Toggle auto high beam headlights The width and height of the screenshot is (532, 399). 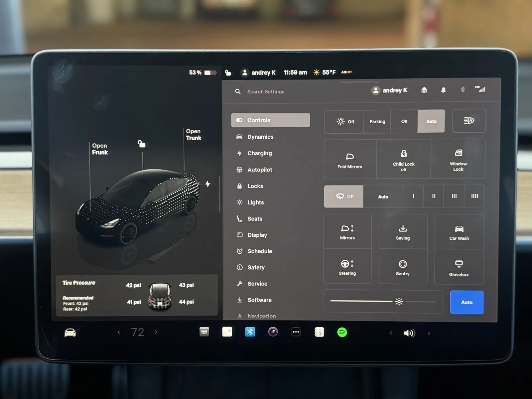click(x=469, y=121)
